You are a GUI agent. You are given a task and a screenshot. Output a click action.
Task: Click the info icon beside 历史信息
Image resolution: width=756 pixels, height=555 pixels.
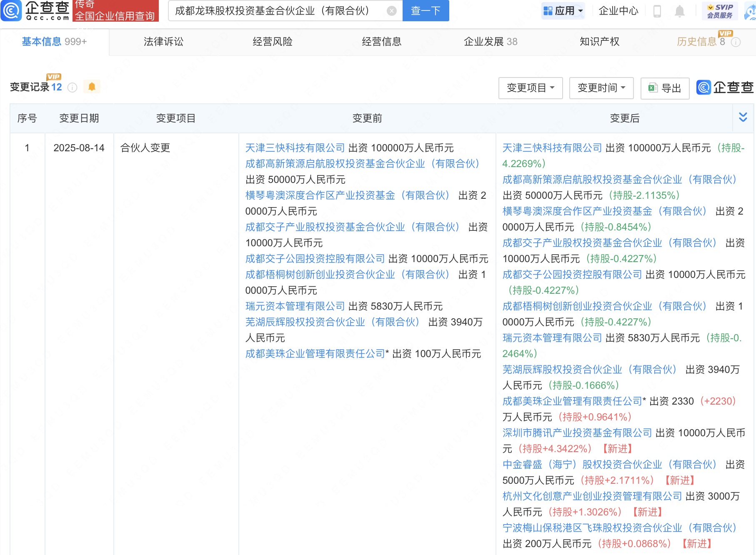pyautogui.click(x=736, y=42)
